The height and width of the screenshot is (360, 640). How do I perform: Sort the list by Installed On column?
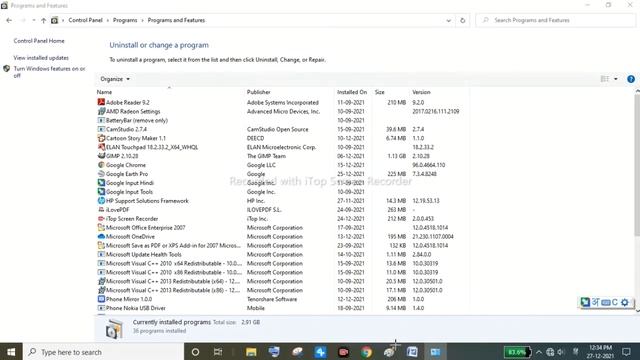(x=353, y=92)
